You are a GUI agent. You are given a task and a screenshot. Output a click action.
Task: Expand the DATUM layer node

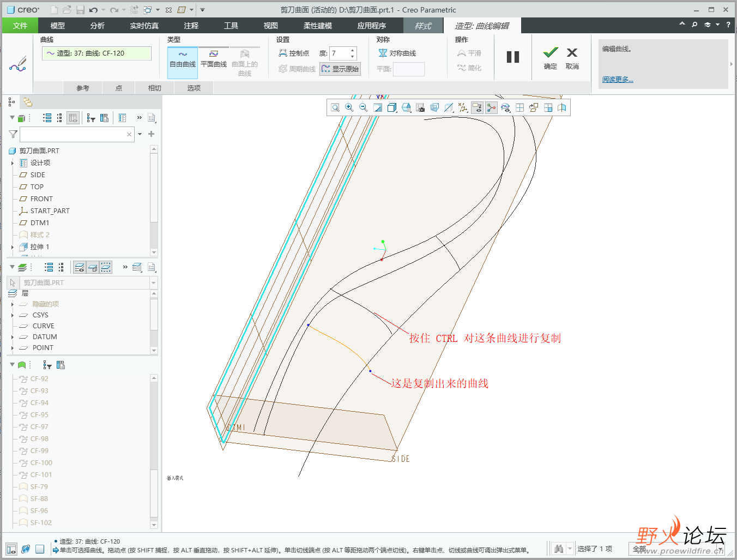13,337
